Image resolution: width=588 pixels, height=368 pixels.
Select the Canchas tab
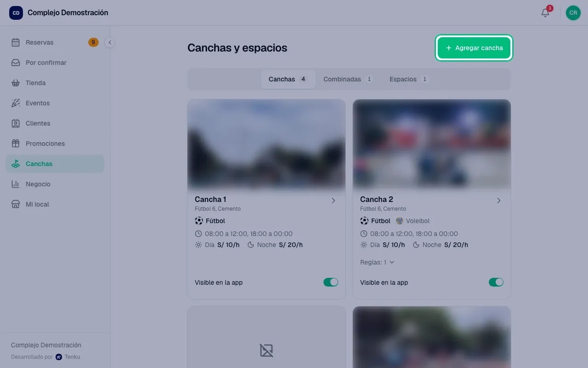pyautogui.click(x=288, y=79)
